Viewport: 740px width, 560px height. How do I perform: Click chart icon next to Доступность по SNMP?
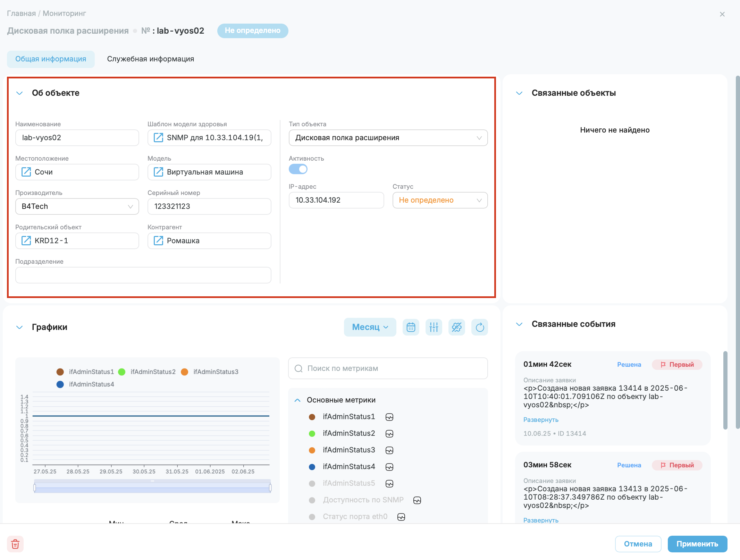417,500
